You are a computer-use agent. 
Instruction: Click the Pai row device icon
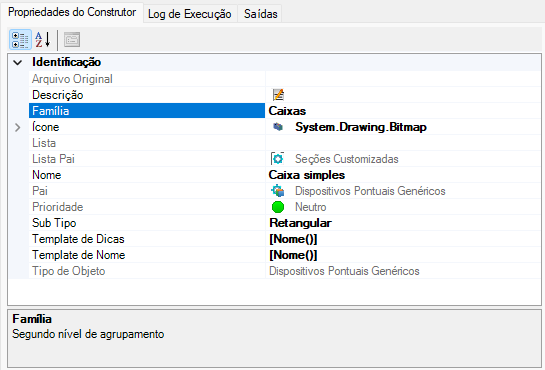[x=278, y=191]
